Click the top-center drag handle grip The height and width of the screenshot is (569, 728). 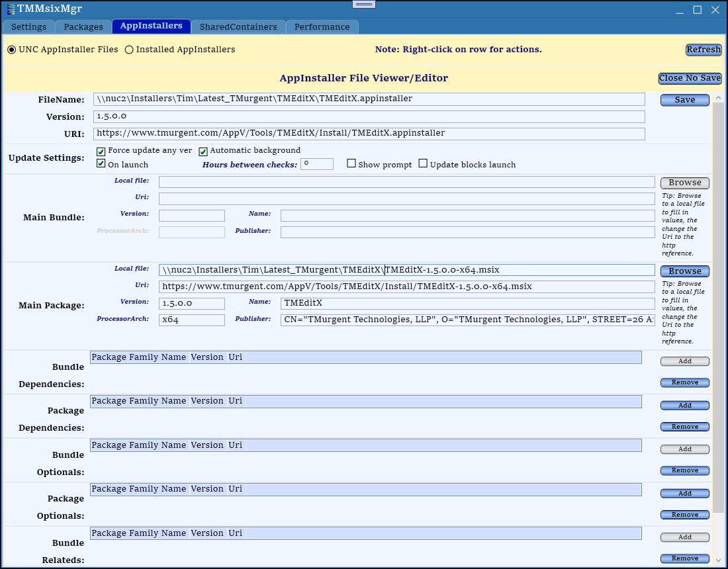364,4
